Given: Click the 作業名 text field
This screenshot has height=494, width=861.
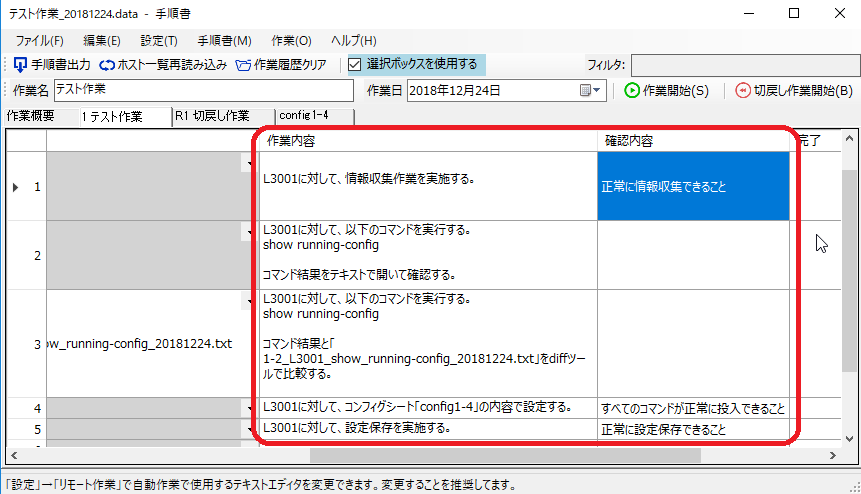Looking at the screenshot, I should pos(204,90).
